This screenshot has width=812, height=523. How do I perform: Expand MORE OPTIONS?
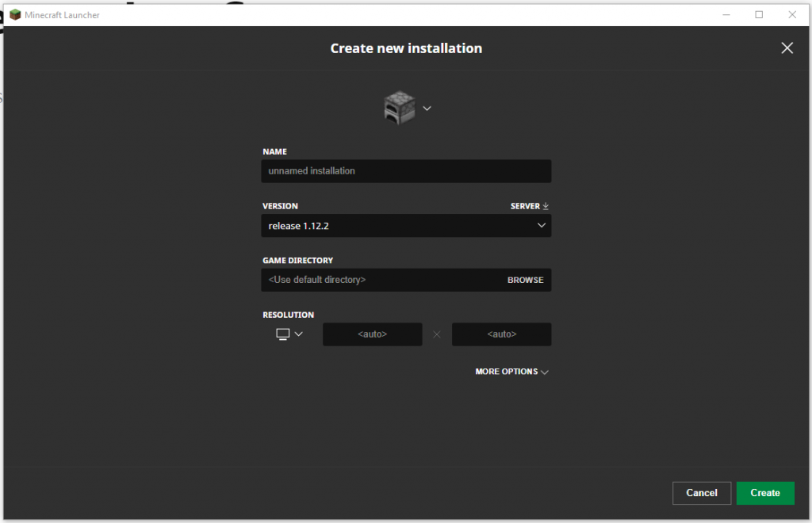pyautogui.click(x=511, y=372)
